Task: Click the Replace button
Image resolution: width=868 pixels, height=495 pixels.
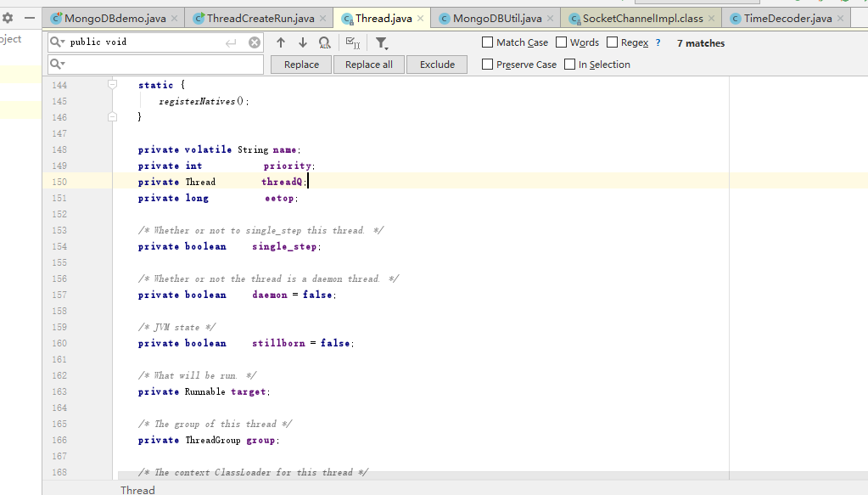Action: pos(301,65)
